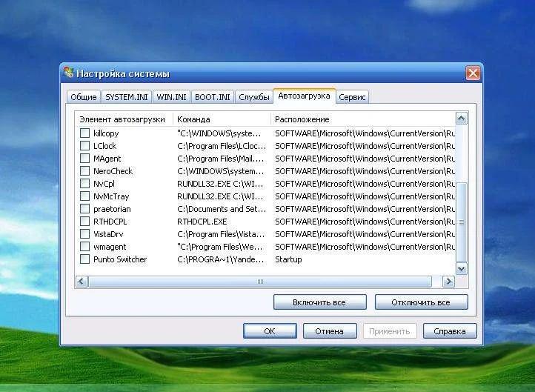Toggle the MAgent checkbox
The width and height of the screenshot is (535, 392).
click(84, 159)
